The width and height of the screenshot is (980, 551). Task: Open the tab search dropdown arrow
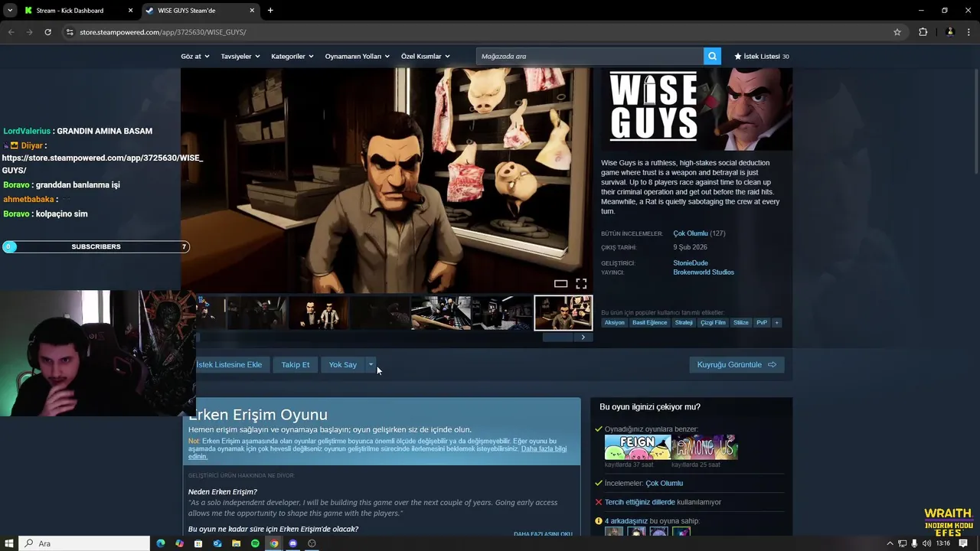[x=9, y=11]
